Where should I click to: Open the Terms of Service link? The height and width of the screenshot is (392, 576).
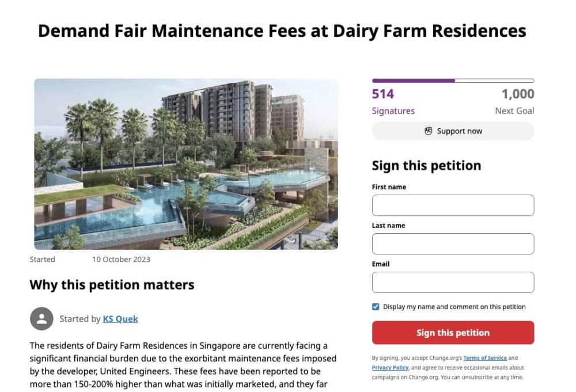click(485, 358)
